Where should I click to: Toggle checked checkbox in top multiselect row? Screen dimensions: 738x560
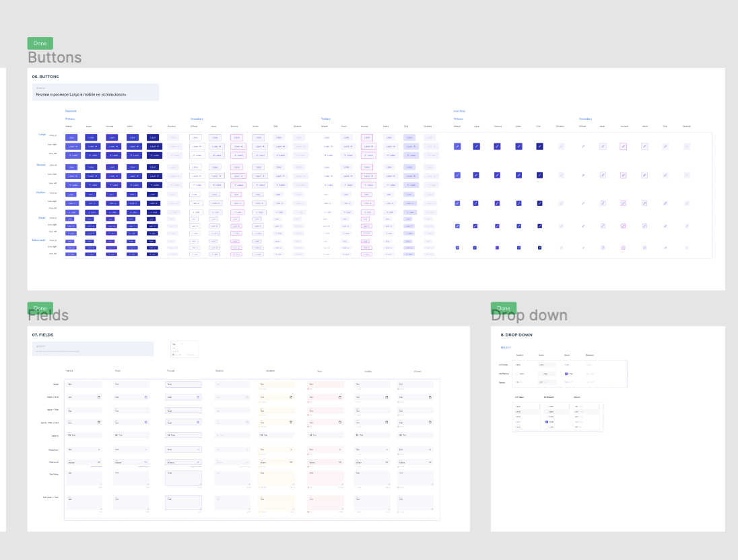pos(566,374)
